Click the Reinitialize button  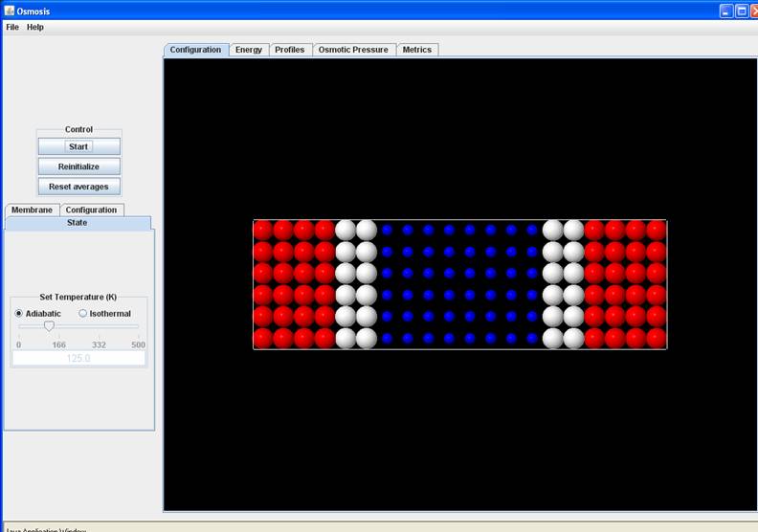point(78,166)
